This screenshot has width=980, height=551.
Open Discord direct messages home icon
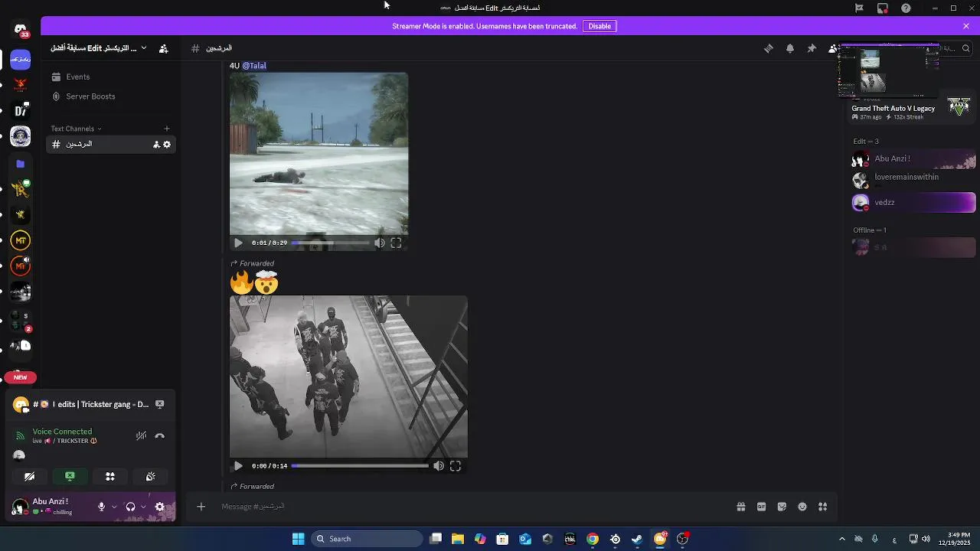tap(21, 30)
